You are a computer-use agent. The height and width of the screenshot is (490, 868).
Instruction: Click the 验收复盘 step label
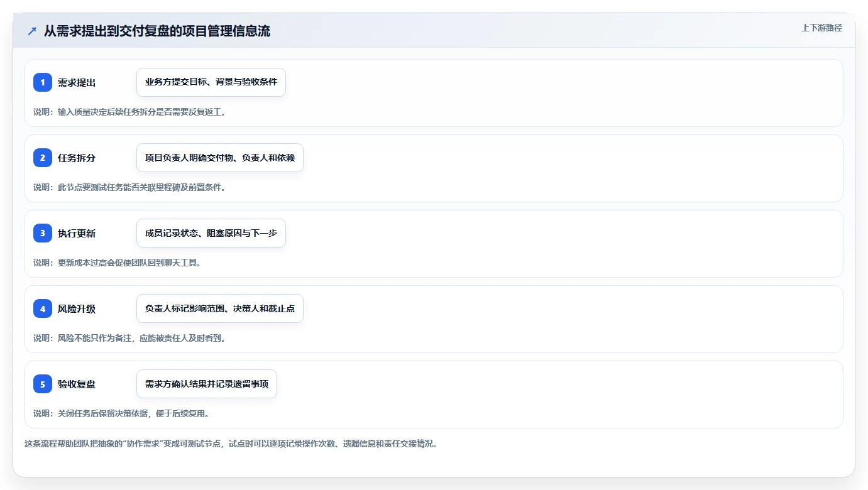coord(77,384)
